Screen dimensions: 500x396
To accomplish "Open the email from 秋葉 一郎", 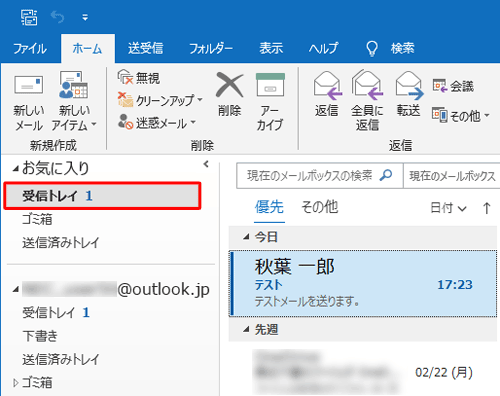I will tap(363, 284).
